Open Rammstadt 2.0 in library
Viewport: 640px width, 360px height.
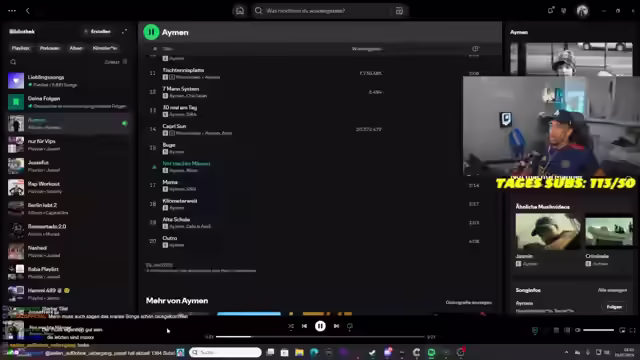pyautogui.click(x=69, y=230)
